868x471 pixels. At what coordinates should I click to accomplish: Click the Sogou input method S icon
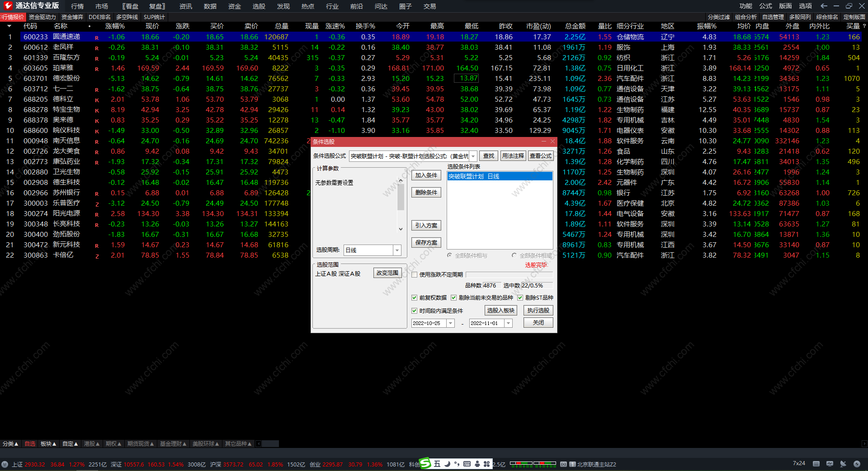[x=425, y=463]
